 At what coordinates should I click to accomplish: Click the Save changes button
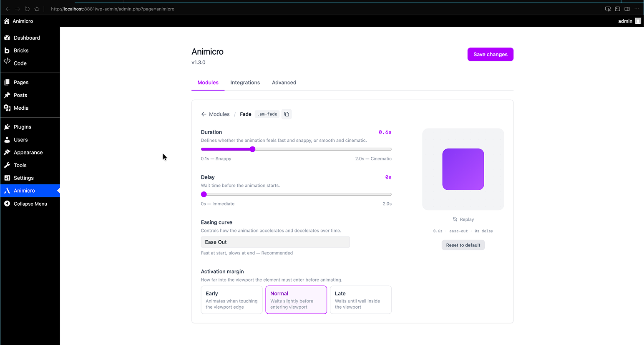pyautogui.click(x=490, y=54)
